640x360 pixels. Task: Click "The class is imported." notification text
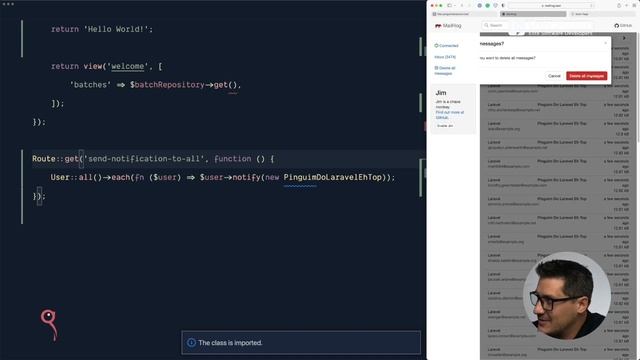click(x=230, y=343)
